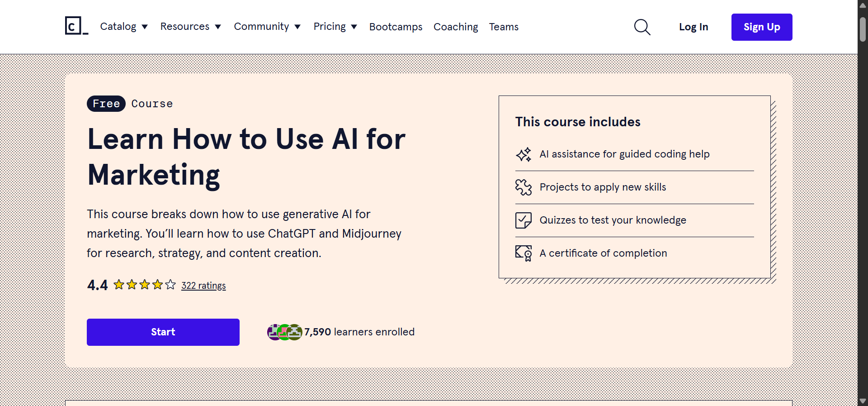Click the 4.4 rating score

click(x=97, y=285)
